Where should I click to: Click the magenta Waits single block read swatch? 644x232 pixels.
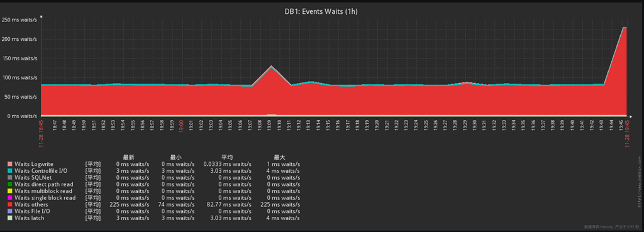click(10, 198)
